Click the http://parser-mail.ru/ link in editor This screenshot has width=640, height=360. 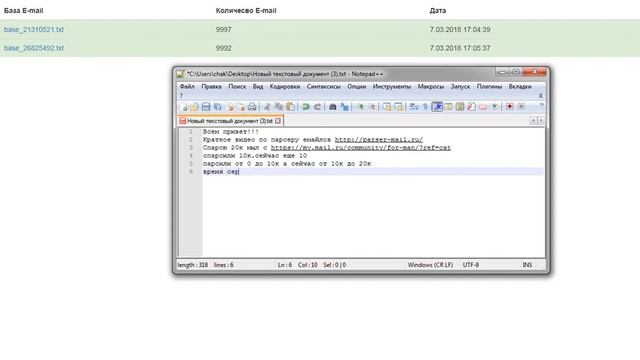click(379, 140)
